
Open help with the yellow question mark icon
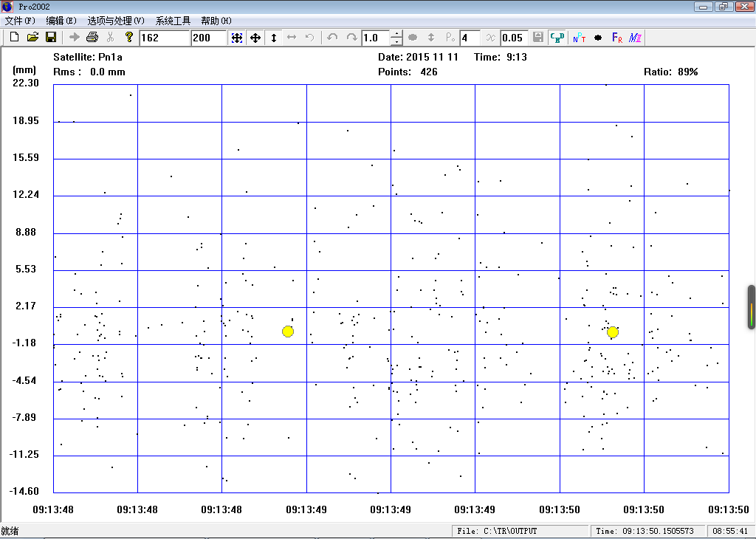[128, 37]
